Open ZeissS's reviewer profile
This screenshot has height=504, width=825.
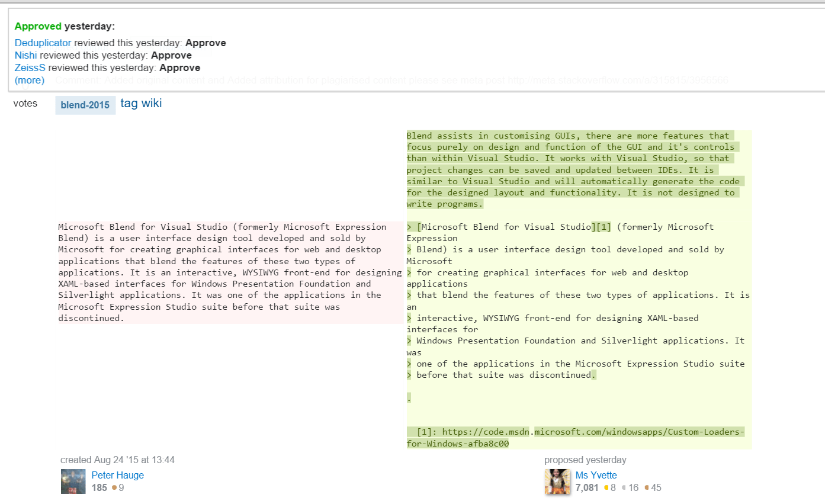click(x=30, y=68)
